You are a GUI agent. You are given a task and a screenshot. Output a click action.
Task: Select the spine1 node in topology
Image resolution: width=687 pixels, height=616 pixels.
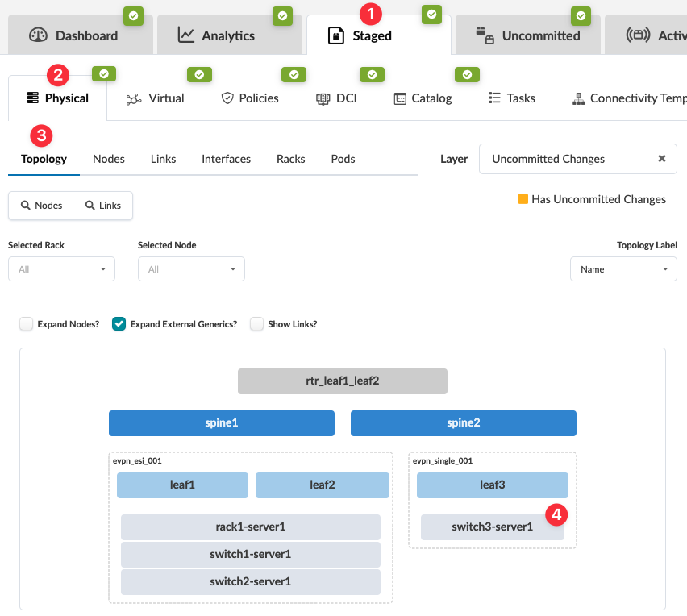click(222, 423)
